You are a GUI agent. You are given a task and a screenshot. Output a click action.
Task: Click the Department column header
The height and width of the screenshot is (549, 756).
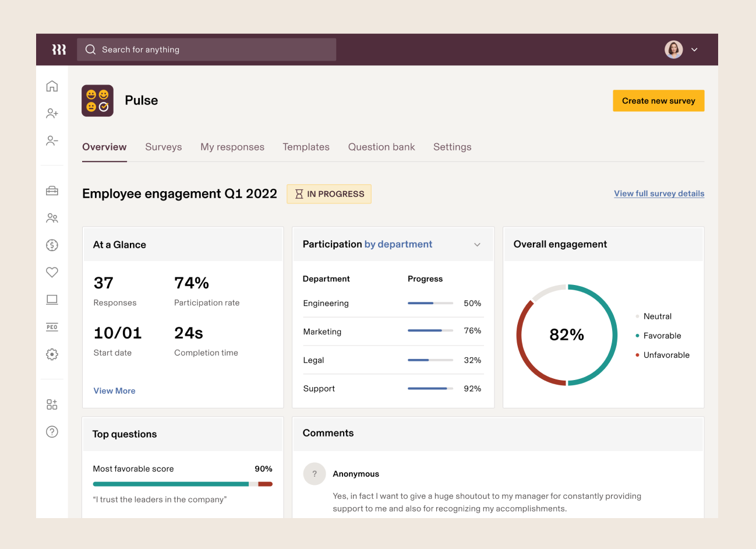[326, 279]
